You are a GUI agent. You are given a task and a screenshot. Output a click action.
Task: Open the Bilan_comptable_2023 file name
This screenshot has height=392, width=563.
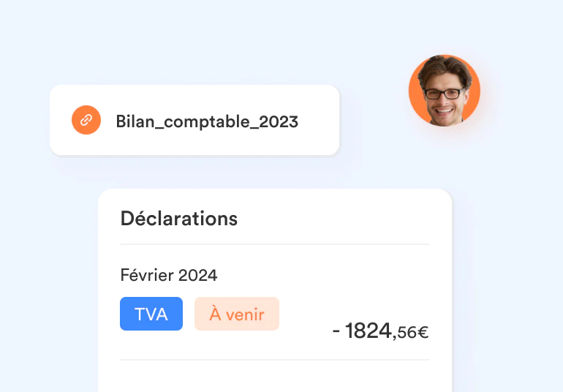pos(207,121)
